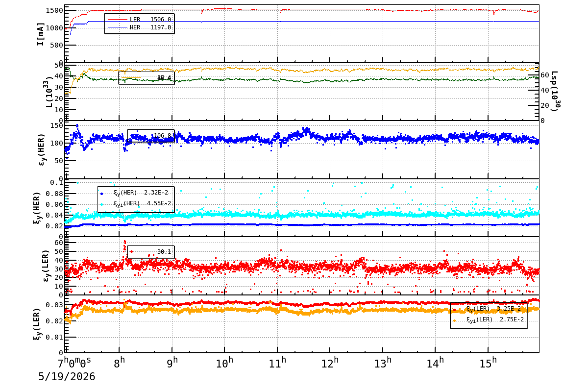Click the cyan dot marker beside ξyi(HER)
Image resolution: width=588 pixels, height=391 pixels.
click(x=102, y=204)
